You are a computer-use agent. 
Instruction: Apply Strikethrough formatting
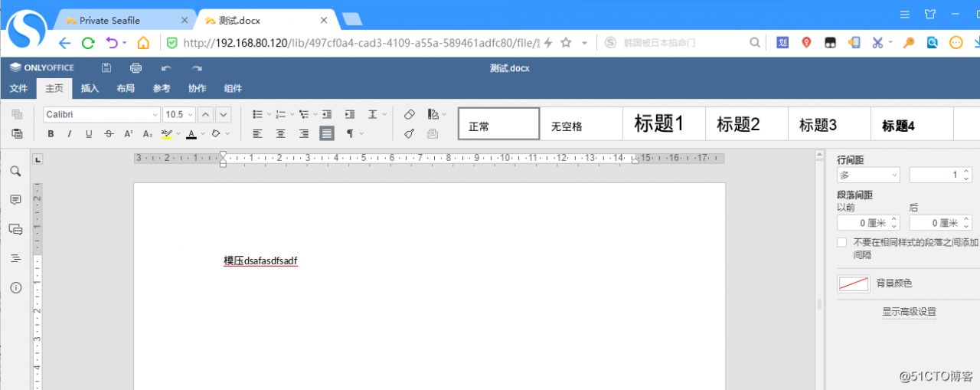109,133
